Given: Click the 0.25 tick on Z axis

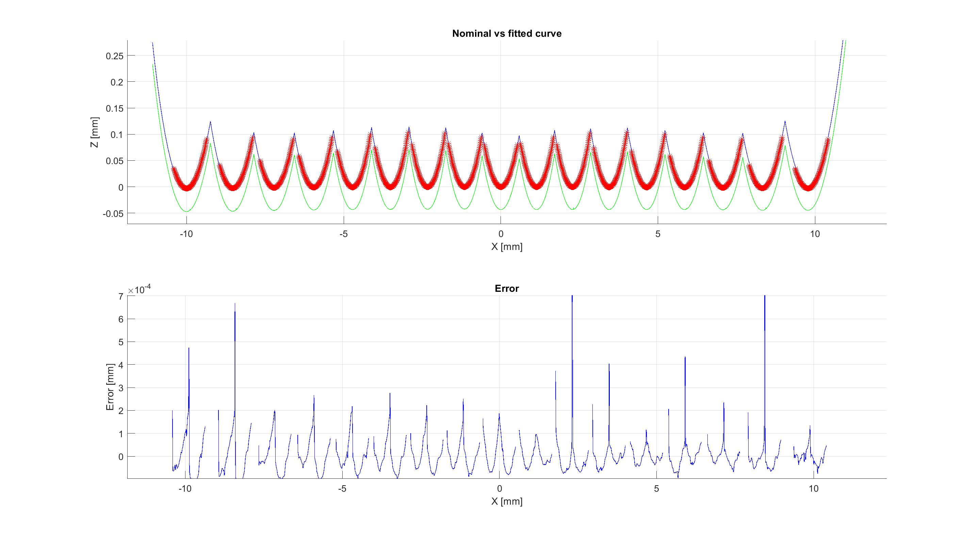Looking at the screenshot, I should [115, 56].
